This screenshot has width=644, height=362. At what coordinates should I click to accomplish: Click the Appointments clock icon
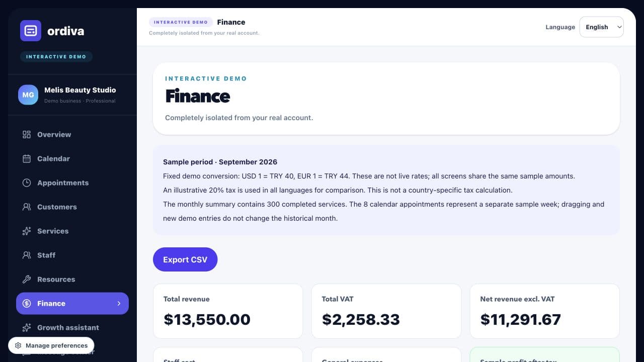[27, 183]
